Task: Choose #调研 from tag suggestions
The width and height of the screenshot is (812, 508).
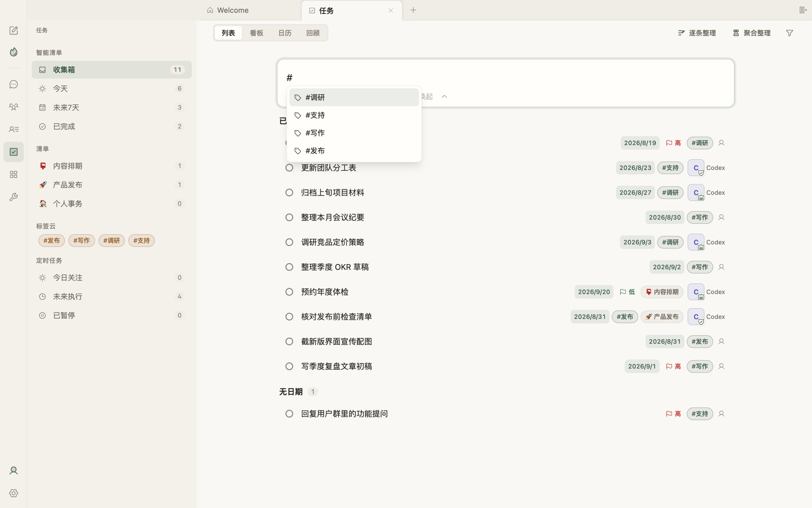Action: pos(354,98)
